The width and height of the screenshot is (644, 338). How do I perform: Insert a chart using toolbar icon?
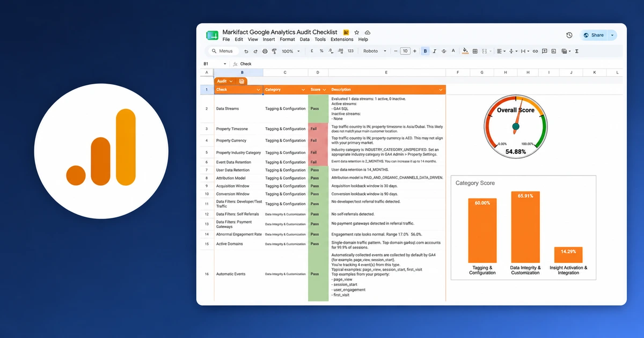click(x=553, y=51)
